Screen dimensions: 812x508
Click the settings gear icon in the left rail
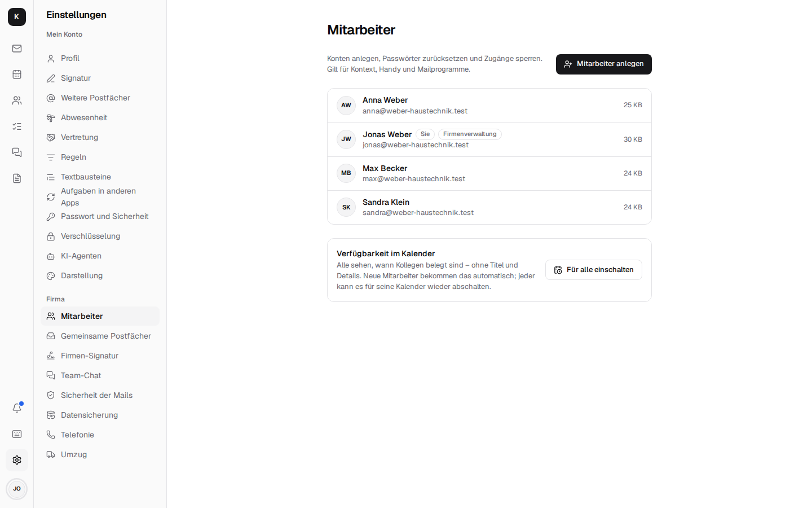point(17,460)
